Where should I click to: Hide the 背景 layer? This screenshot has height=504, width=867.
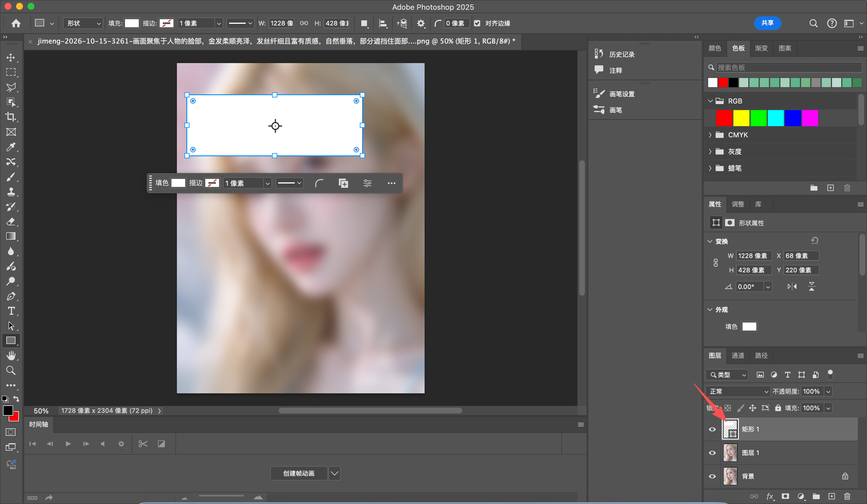(712, 476)
